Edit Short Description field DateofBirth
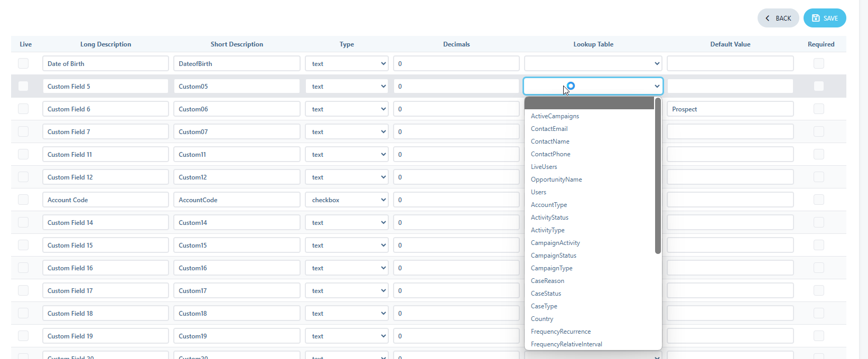Screen dimensions: 868x359 tap(237, 63)
